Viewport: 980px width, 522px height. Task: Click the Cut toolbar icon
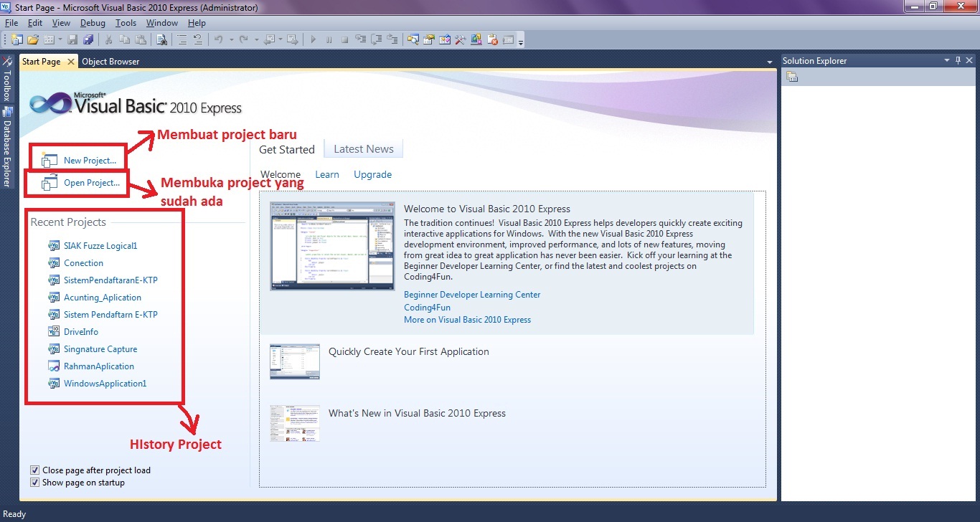tap(108, 39)
